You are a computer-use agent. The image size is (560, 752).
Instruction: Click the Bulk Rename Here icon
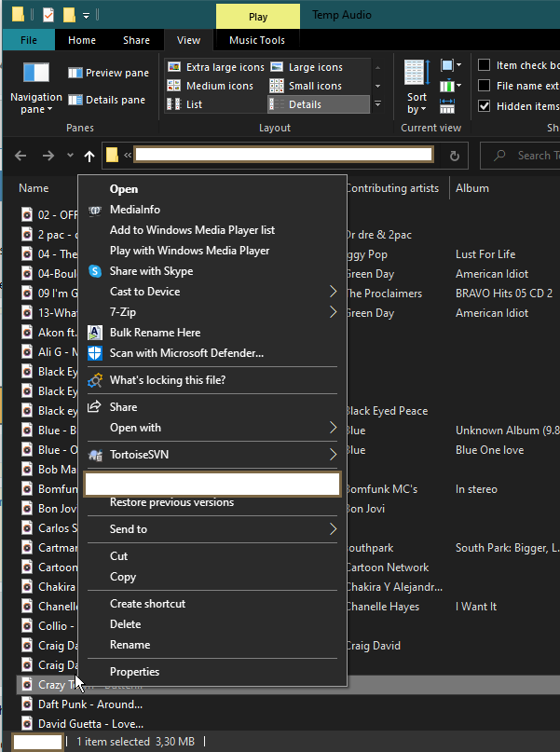[94, 333]
